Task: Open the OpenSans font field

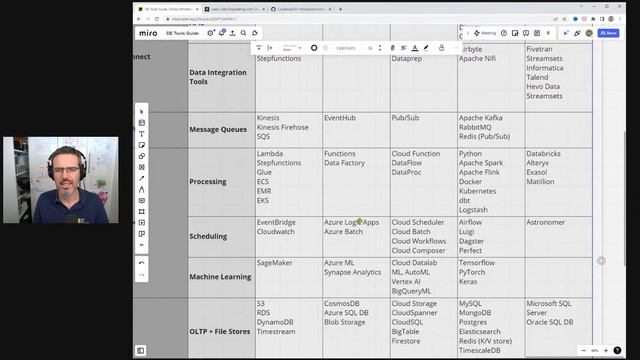Action: [346, 48]
